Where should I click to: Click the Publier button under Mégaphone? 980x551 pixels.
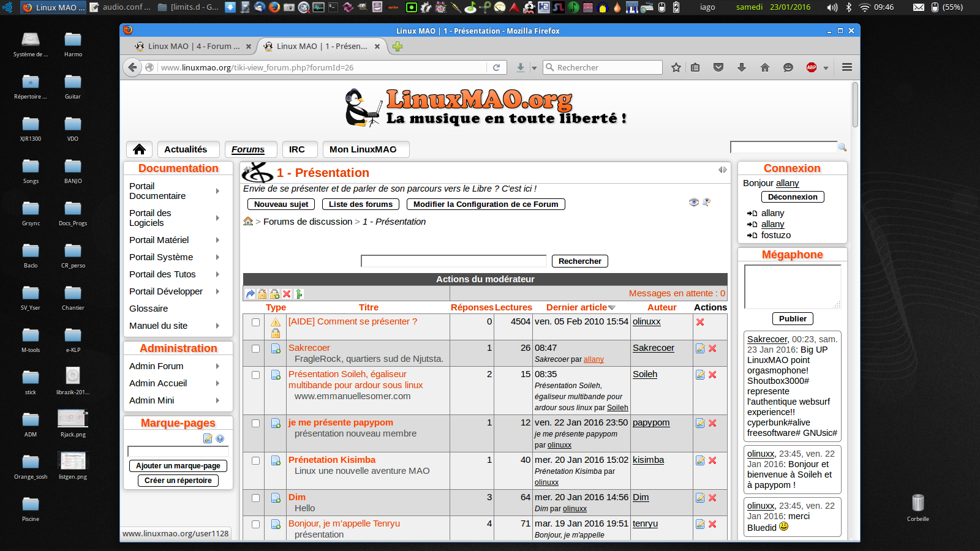[793, 319]
